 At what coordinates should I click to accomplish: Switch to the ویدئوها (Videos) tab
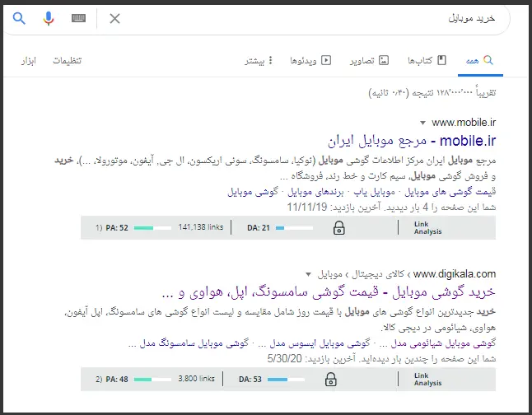point(310,61)
